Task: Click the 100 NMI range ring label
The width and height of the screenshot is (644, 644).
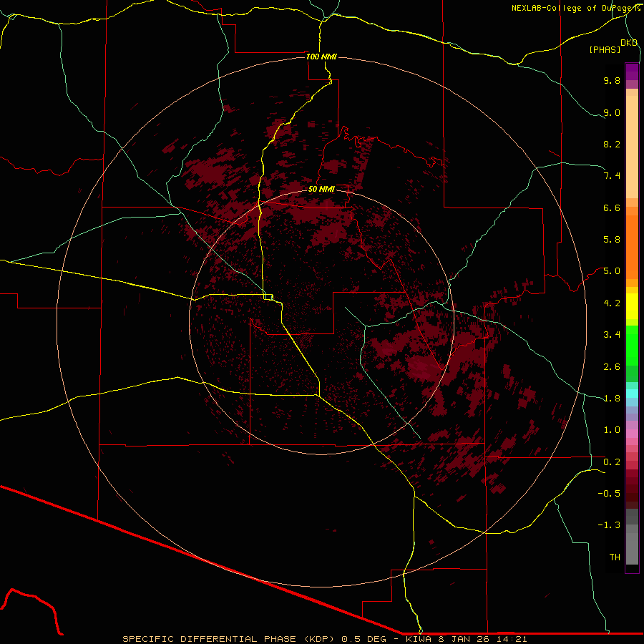Action: coord(321,57)
